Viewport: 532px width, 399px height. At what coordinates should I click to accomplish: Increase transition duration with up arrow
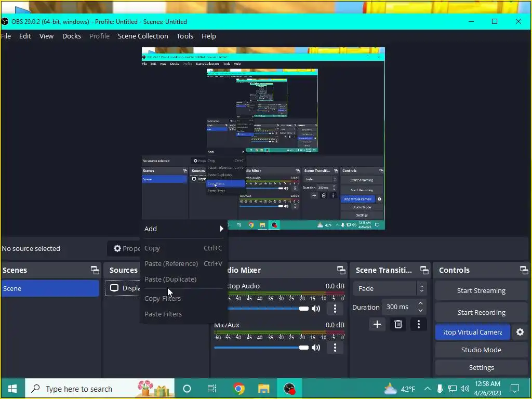(x=421, y=303)
